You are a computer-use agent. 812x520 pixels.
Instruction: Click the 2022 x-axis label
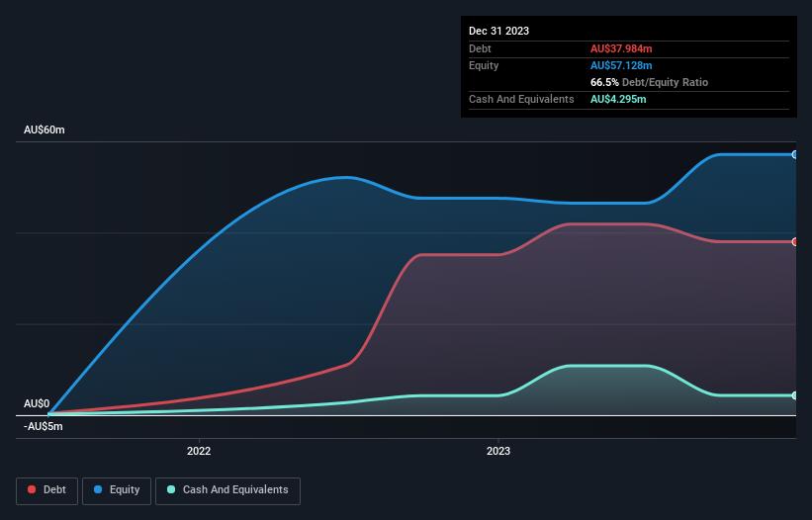(x=199, y=451)
